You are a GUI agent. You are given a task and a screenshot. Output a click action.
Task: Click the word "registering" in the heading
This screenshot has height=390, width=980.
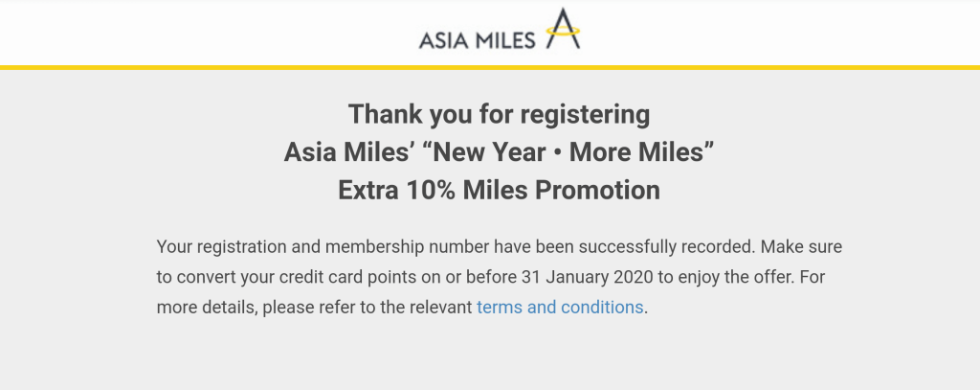point(585,115)
